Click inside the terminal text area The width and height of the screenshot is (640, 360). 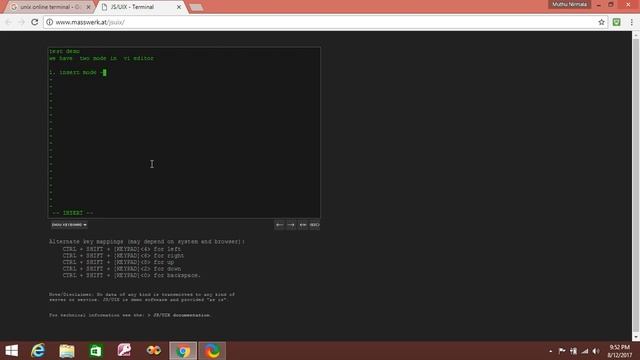[184, 133]
